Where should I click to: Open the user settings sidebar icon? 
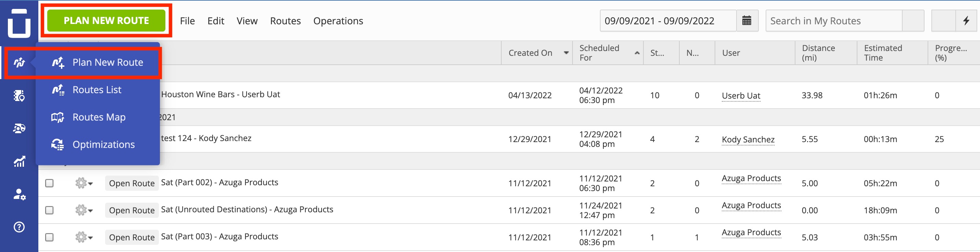19,194
